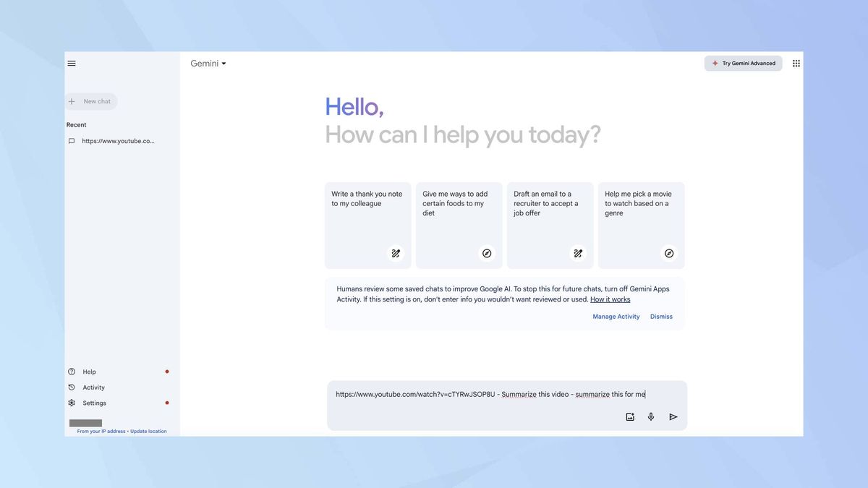868x488 pixels.
Task: Open the How it works link
Action: click(610, 299)
